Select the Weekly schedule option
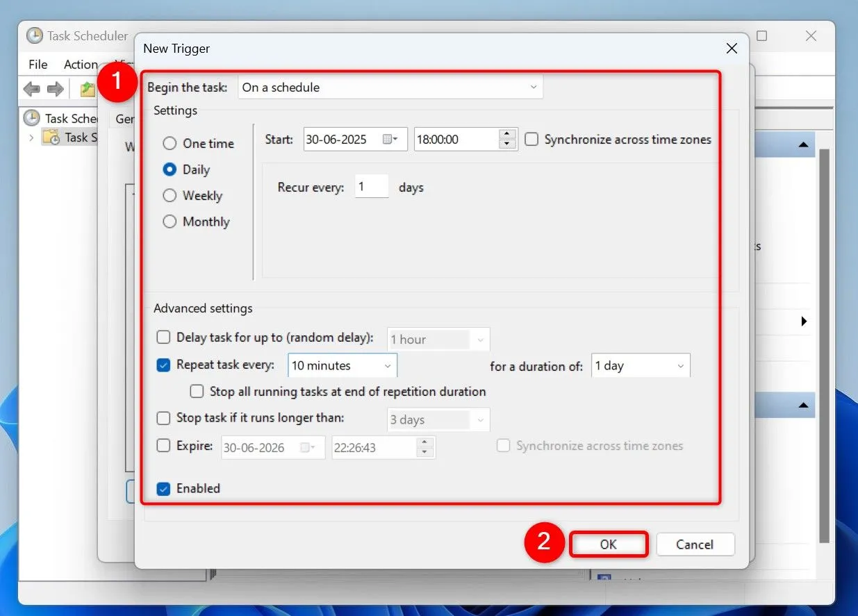The image size is (858, 616). tap(170, 195)
